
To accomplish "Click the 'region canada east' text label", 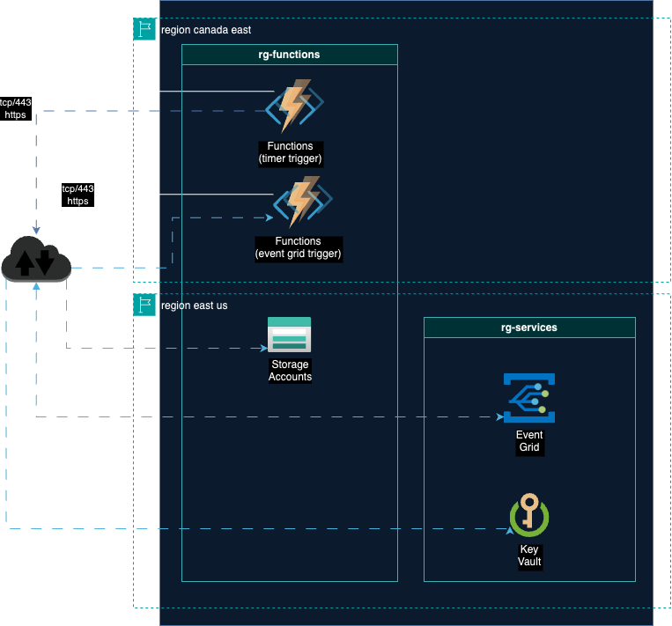I will pos(206,30).
